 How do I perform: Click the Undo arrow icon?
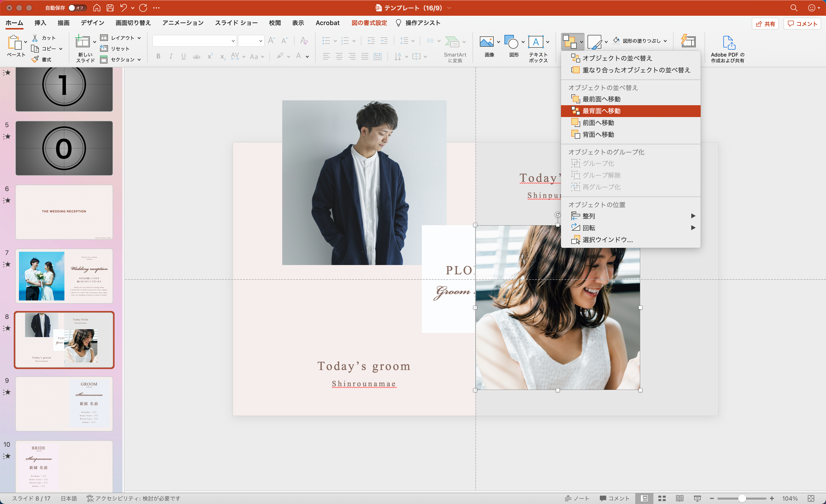pos(123,8)
